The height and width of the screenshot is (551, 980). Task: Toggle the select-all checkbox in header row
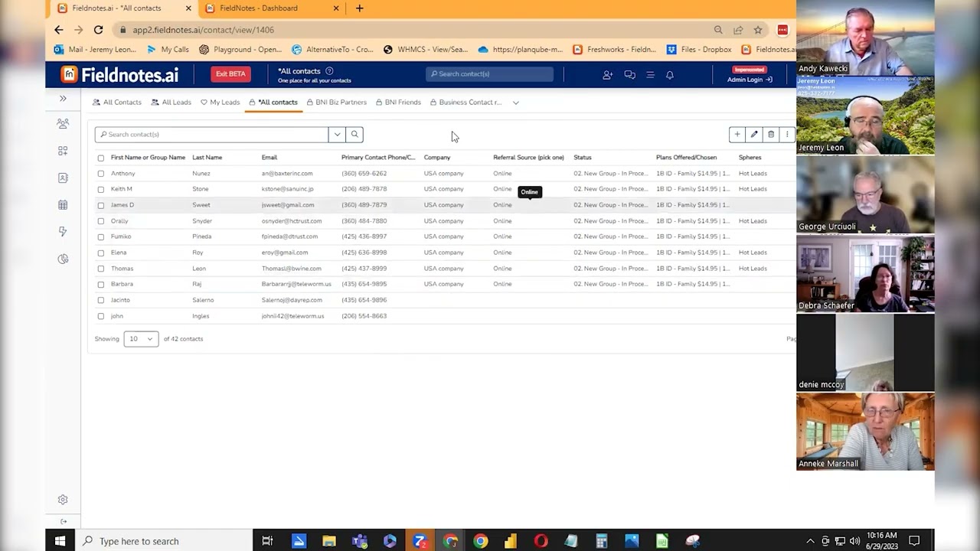pos(100,158)
